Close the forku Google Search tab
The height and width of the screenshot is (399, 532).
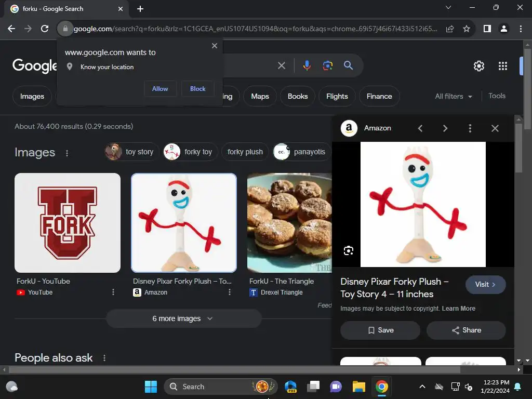click(x=121, y=9)
